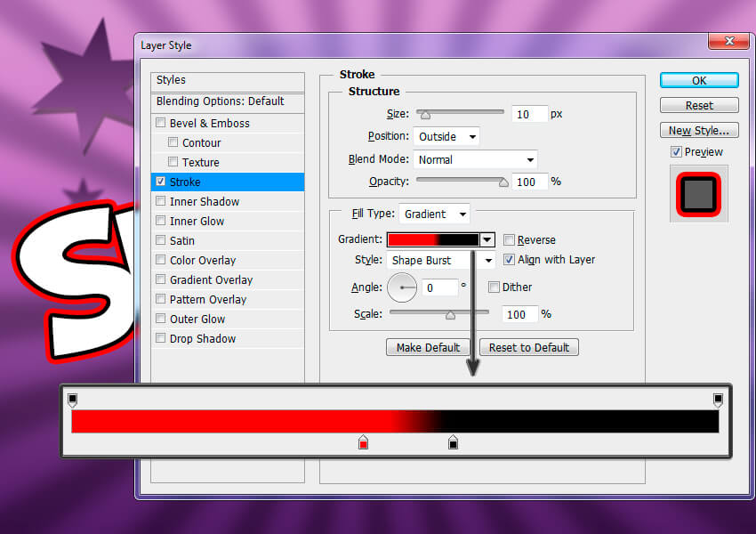Enable the Bevel & Emboss checkbox
Viewport: 756px width, 534px height.
[x=161, y=124]
